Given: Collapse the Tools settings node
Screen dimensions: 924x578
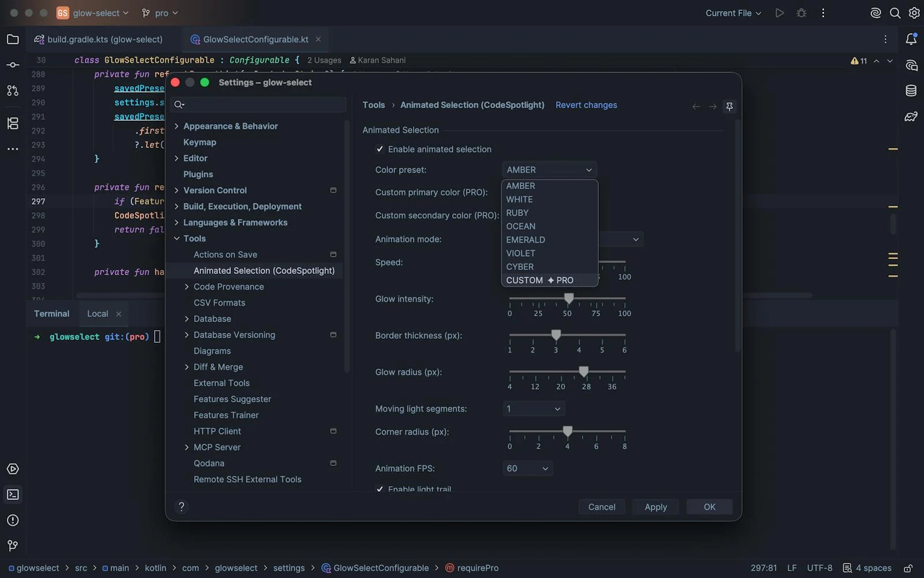Looking at the screenshot, I should [177, 238].
